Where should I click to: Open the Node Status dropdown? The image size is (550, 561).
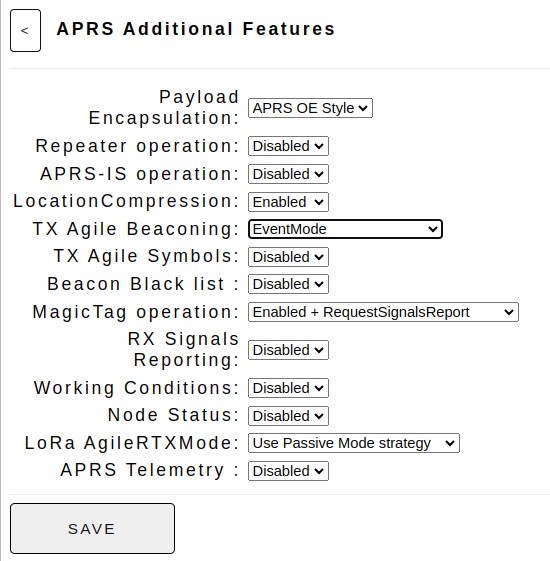tap(288, 416)
